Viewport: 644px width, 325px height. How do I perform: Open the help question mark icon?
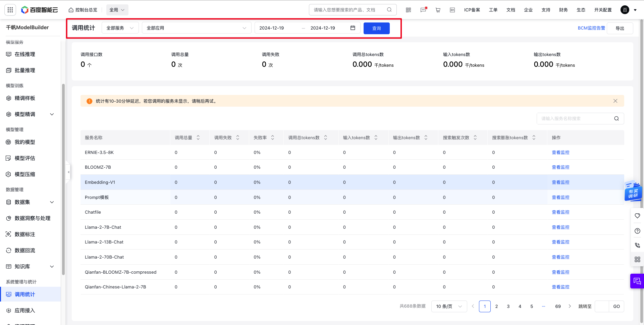[637, 231]
